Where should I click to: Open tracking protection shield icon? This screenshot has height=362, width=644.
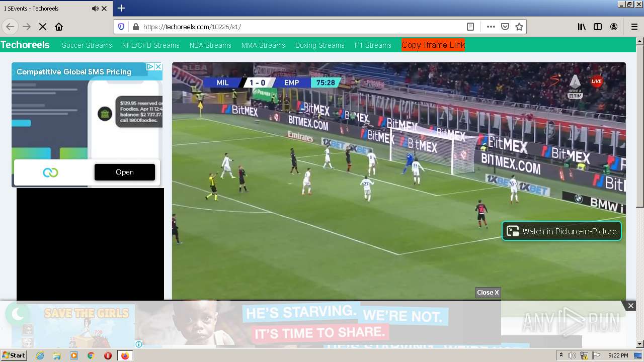pyautogui.click(x=121, y=27)
